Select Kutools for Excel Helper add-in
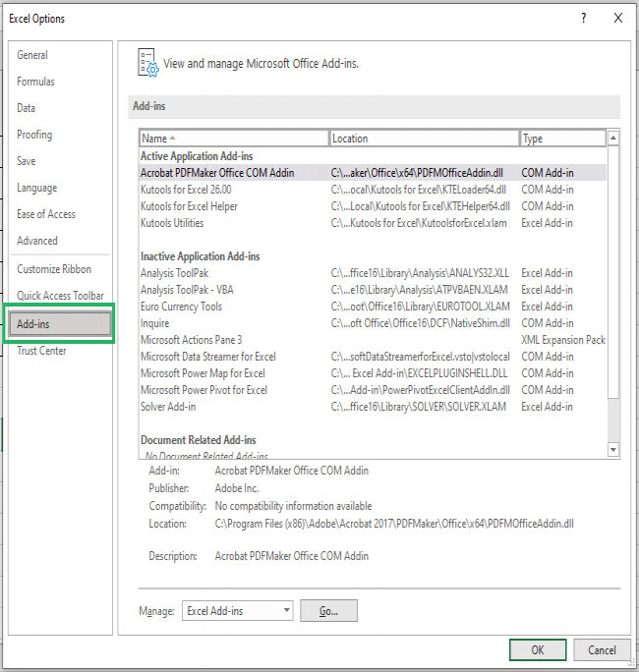This screenshot has width=639, height=672. (x=189, y=206)
